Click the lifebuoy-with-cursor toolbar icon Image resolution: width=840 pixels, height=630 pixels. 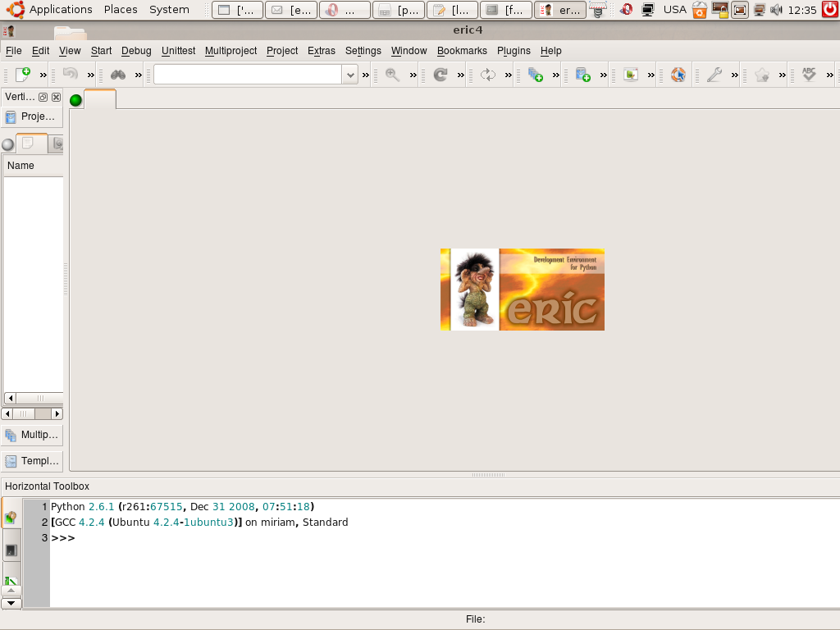(x=678, y=75)
